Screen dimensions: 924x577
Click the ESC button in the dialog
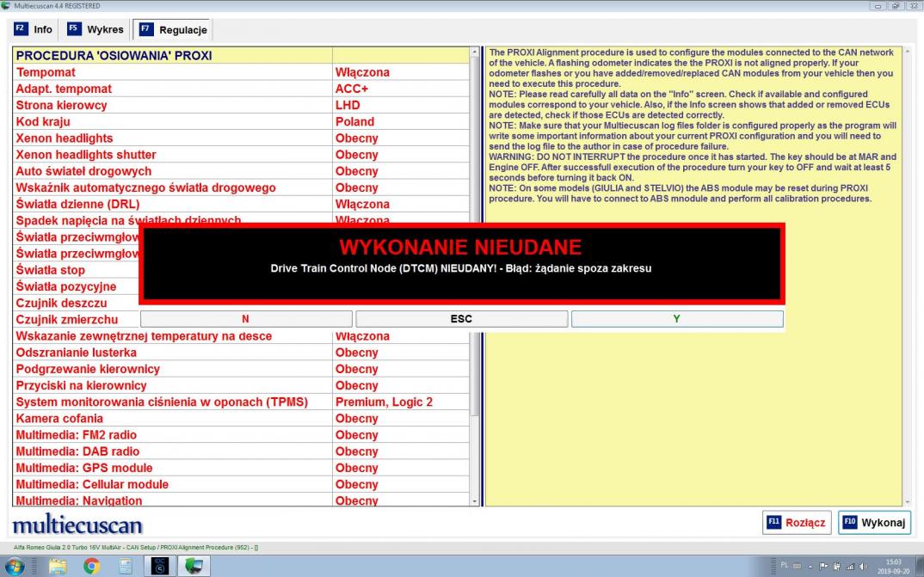pyautogui.click(x=461, y=318)
